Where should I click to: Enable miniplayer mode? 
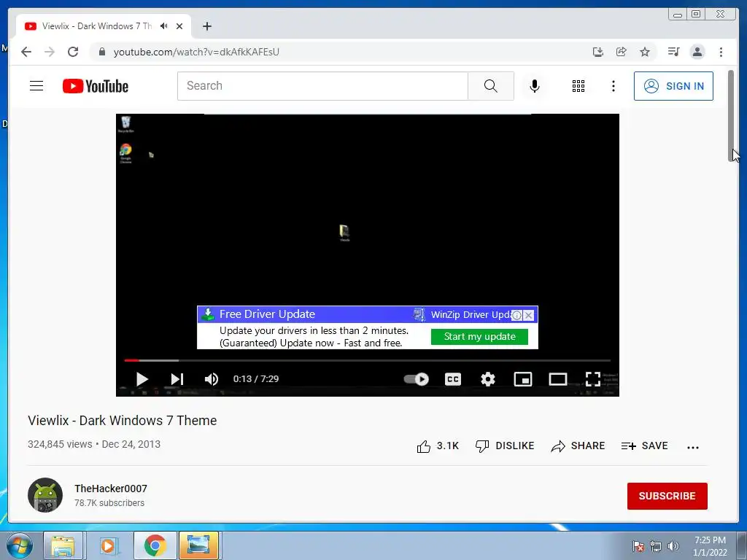pyautogui.click(x=522, y=379)
